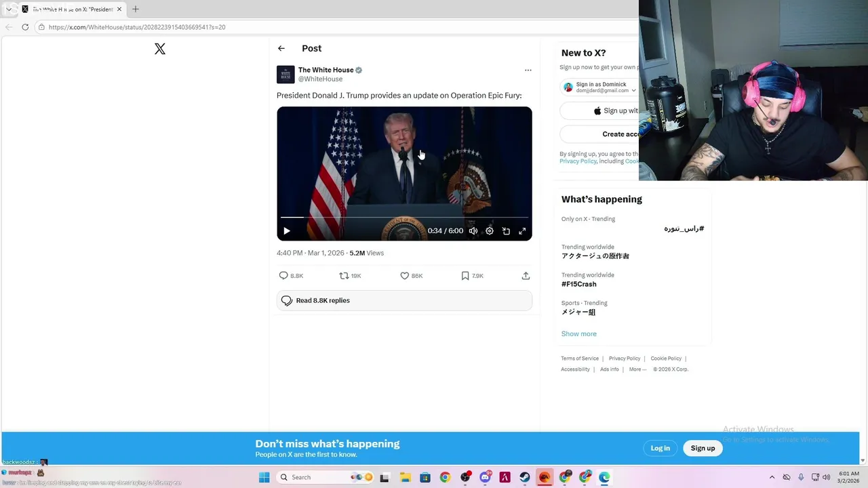Open the browser tab search dropdown
Viewport: 868px width, 488px height.
pos(8,9)
